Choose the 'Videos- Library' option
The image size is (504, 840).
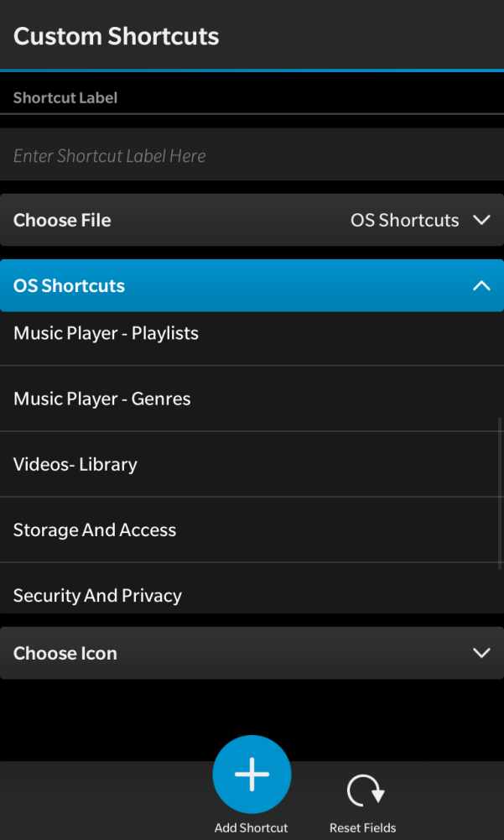[75, 464]
